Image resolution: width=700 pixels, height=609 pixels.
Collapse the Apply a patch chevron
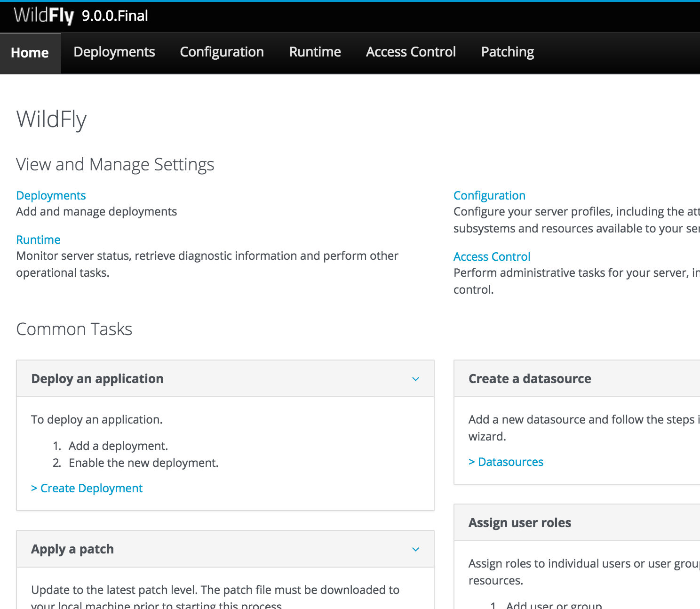click(x=415, y=549)
